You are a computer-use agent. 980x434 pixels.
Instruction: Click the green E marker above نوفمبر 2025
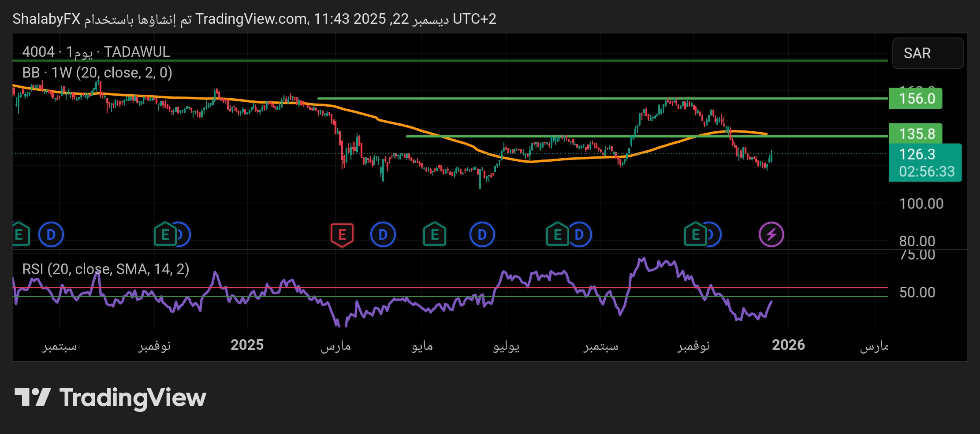point(695,234)
